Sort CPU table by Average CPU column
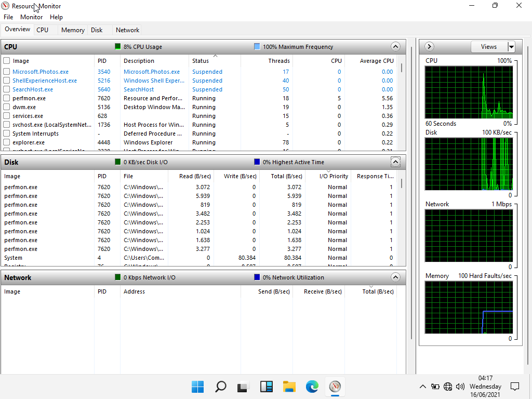The image size is (532, 399). [370, 61]
